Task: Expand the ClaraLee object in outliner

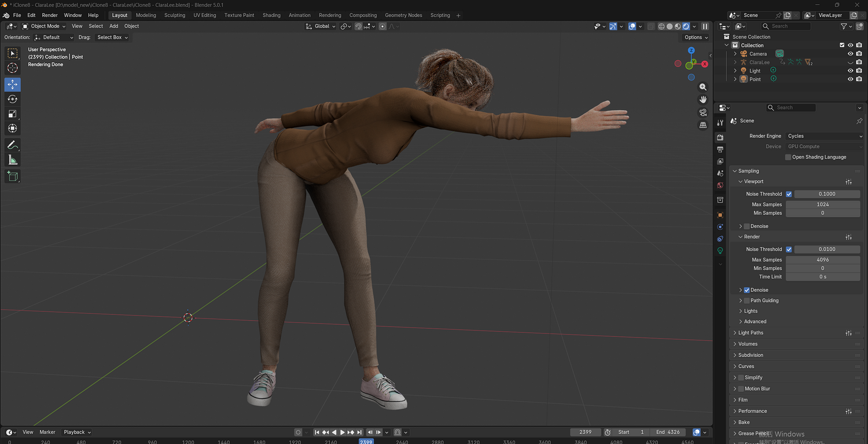Action: click(735, 63)
